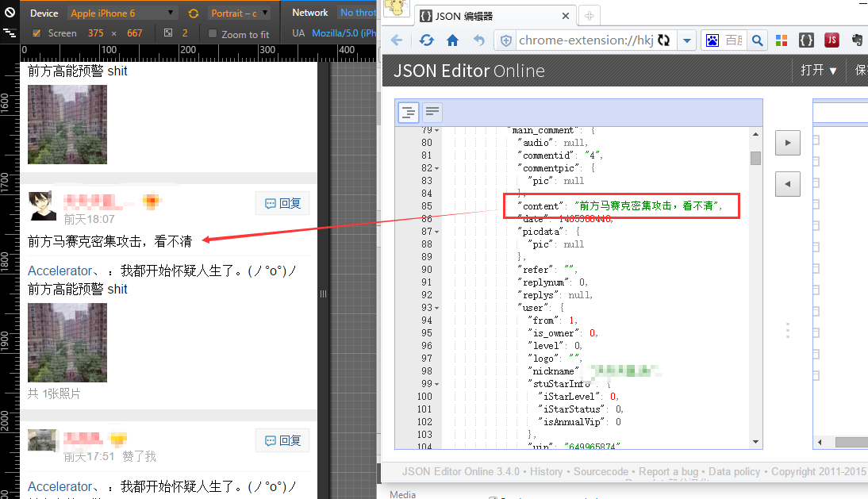Open building photo in the 前天18:07 comment
Screen dimensions: 868x499
tap(67, 343)
